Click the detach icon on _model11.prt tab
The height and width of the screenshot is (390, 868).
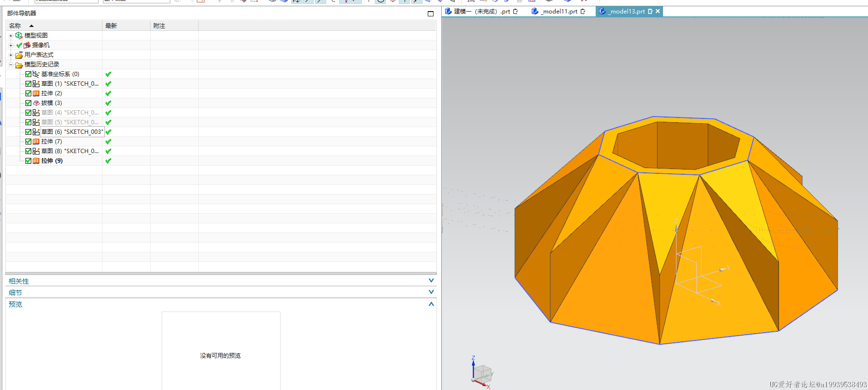coord(583,11)
